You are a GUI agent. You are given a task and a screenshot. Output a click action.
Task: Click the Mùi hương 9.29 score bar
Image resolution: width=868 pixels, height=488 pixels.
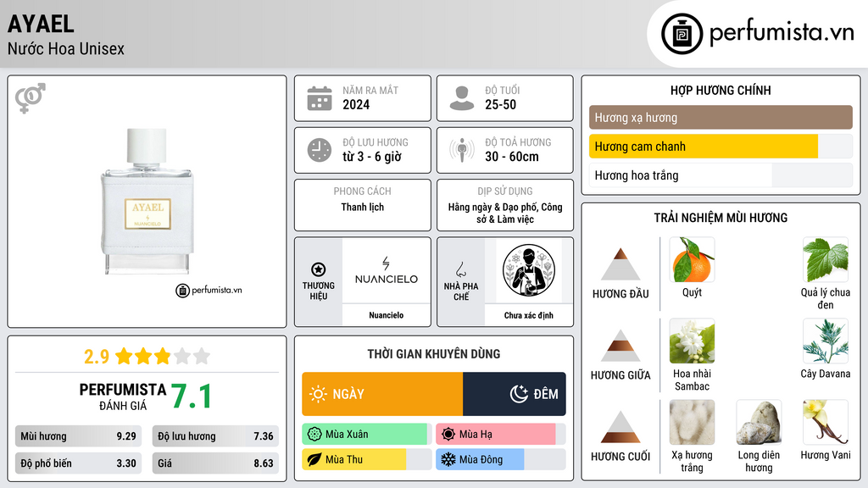click(79, 436)
